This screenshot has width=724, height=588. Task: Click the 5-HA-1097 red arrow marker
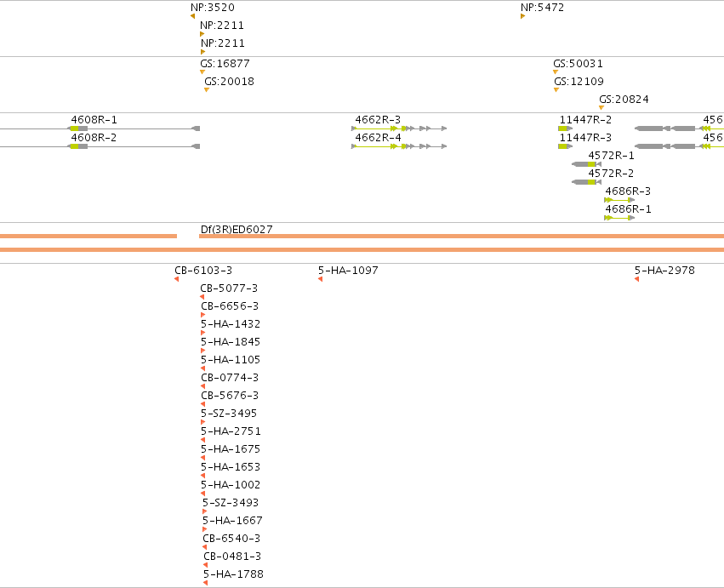click(x=320, y=279)
